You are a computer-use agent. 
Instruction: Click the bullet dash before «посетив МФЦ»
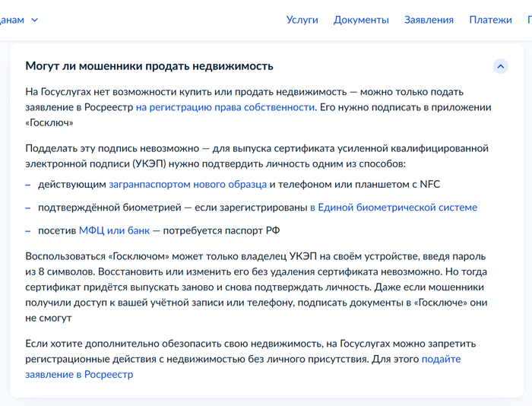coord(28,230)
